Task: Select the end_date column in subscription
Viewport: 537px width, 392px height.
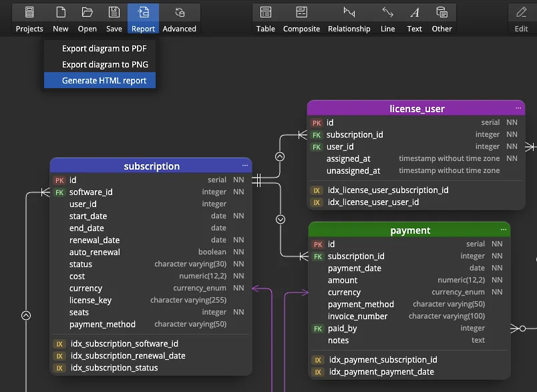Action: [x=151, y=228]
